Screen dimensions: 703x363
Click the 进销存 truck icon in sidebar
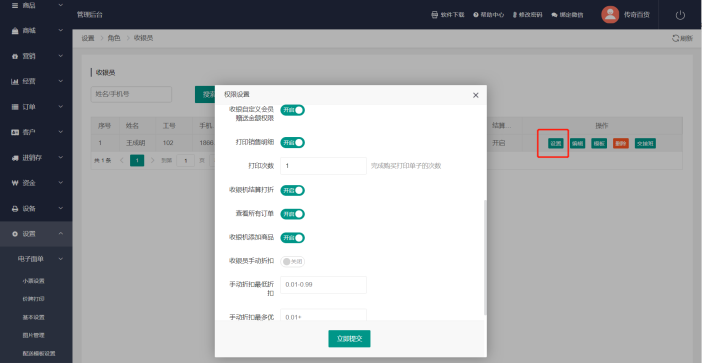(x=15, y=158)
